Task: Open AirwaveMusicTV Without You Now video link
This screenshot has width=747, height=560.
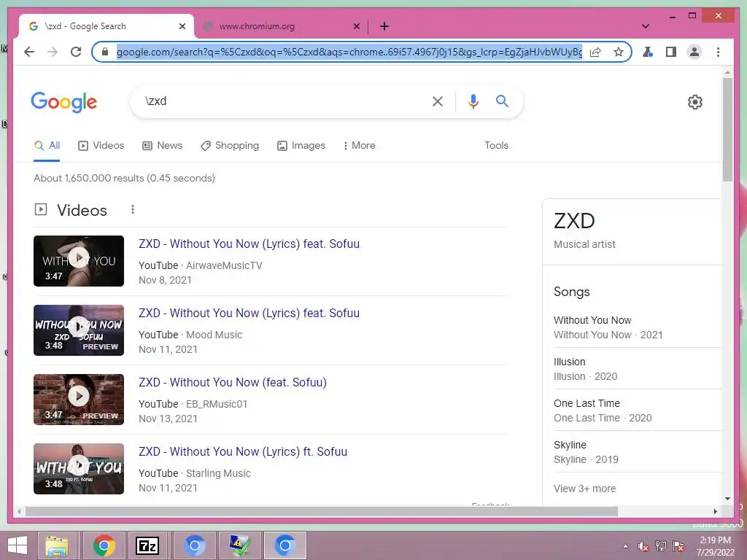Action: [x=249, y=244]
